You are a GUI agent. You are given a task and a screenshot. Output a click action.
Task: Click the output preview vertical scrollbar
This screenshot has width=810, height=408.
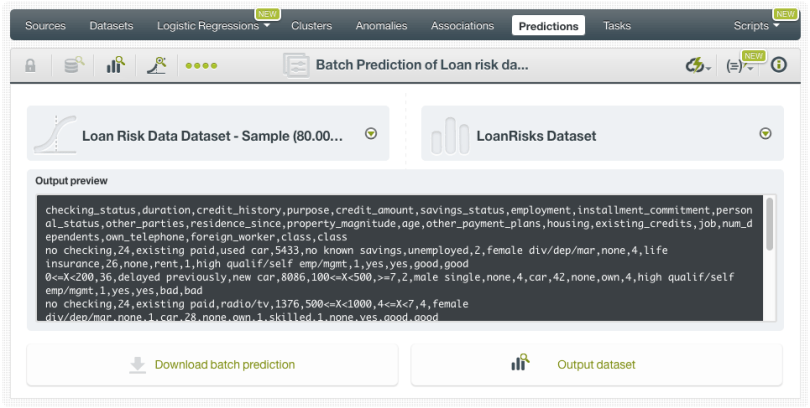(769, 225)
